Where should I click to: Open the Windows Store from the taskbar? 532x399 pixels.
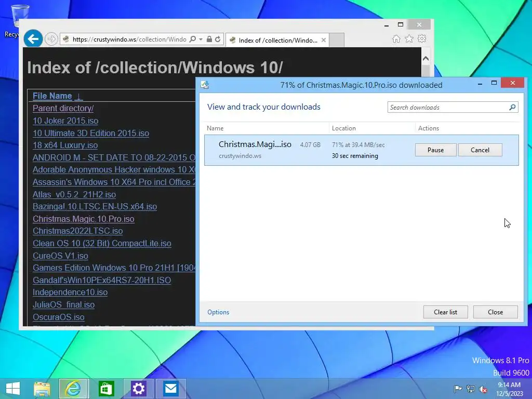[107, 389]
